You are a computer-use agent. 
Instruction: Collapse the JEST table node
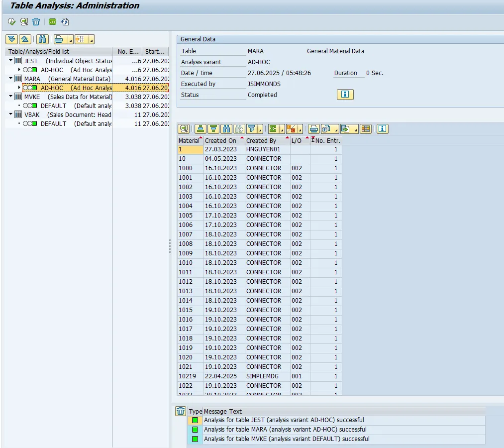(10, 60)
